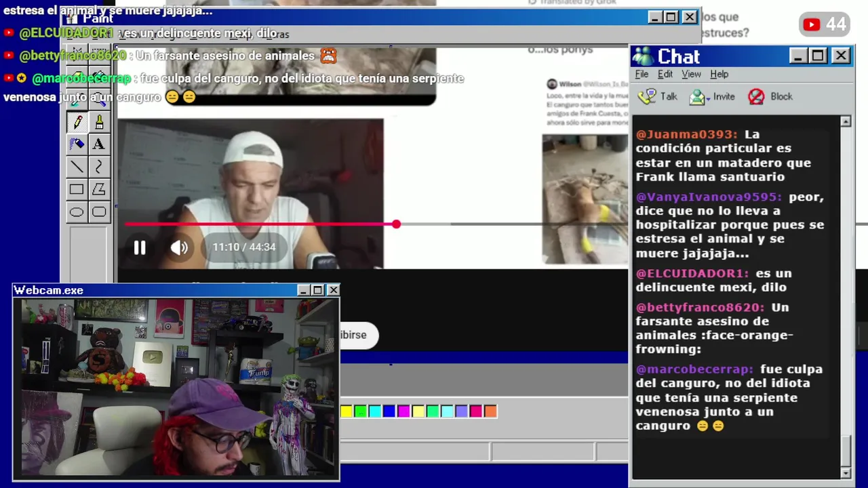Open the View menu in Chat
The width and height of the screenshot is (868, 488).
(691, 74)
